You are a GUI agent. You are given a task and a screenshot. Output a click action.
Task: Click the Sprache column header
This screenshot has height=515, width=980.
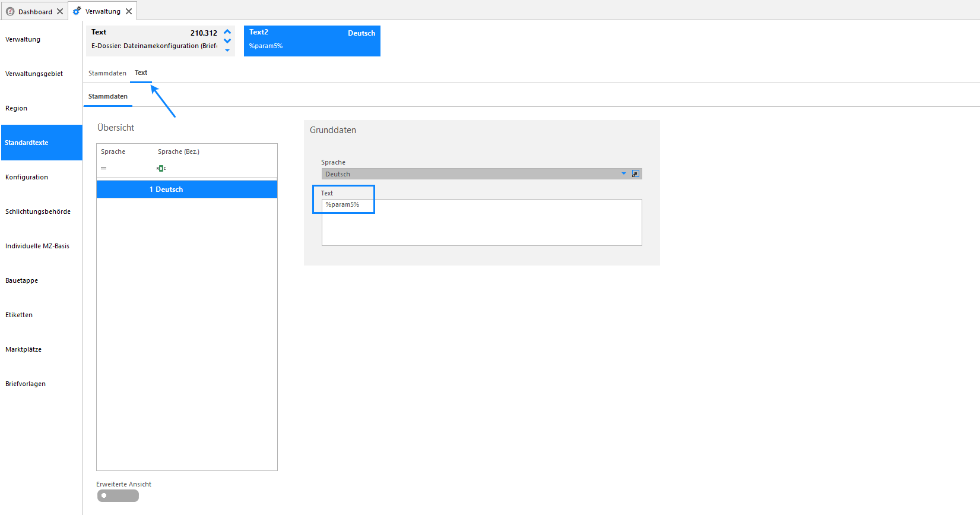point(113,151)
